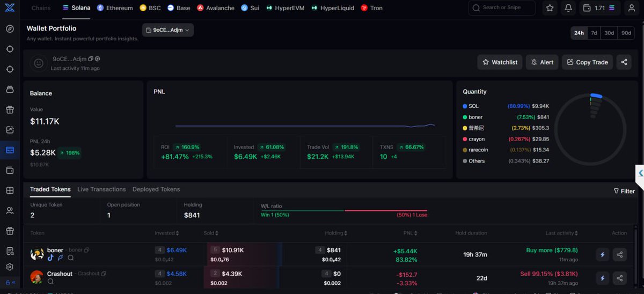Open the Live Transactions tab
This screenshot has height=294, width=644.
101,189
